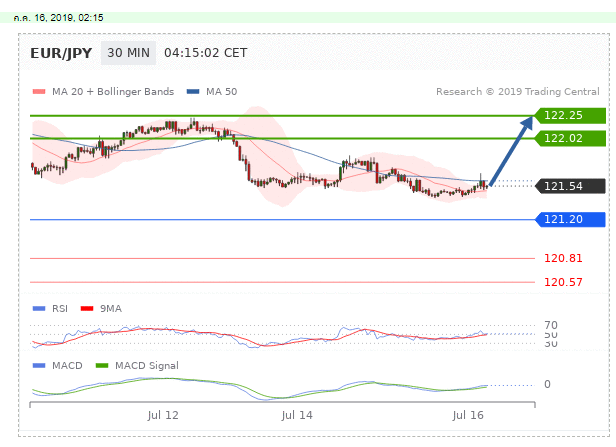Click the red 9MA legend marker
This screenshot has height=447, width=616.
coord(86,308)
